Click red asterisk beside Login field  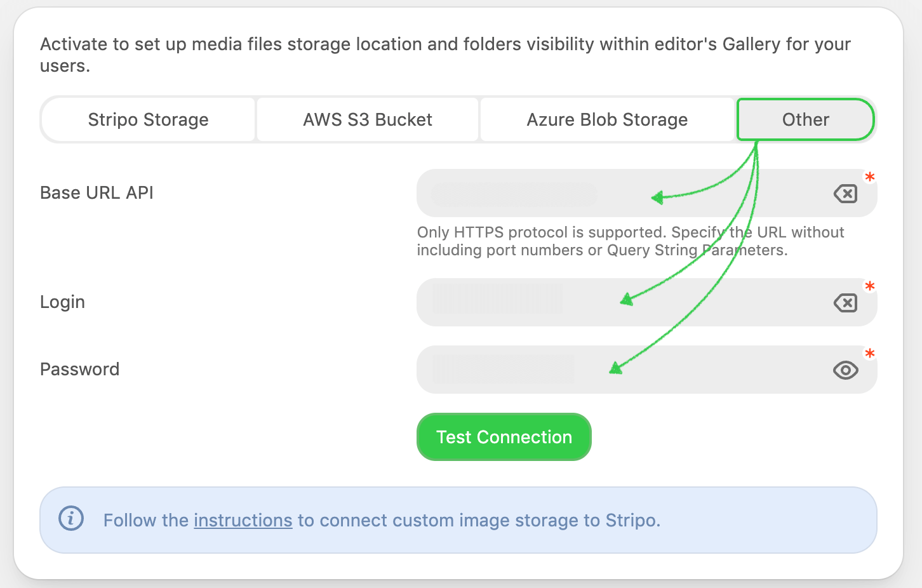point(870,287)
